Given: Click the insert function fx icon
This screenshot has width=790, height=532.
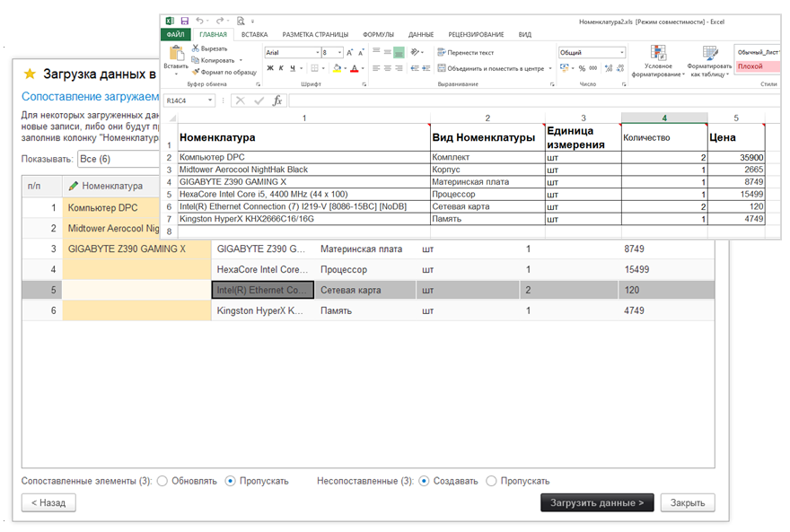Looking at the screenshot, I should coord(277,100).
